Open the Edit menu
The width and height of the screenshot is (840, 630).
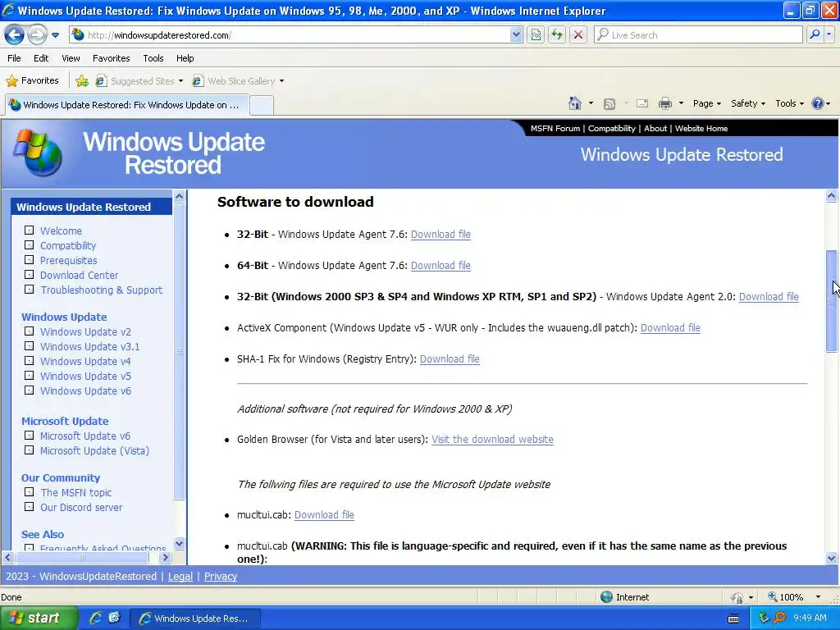pos(41,58)
